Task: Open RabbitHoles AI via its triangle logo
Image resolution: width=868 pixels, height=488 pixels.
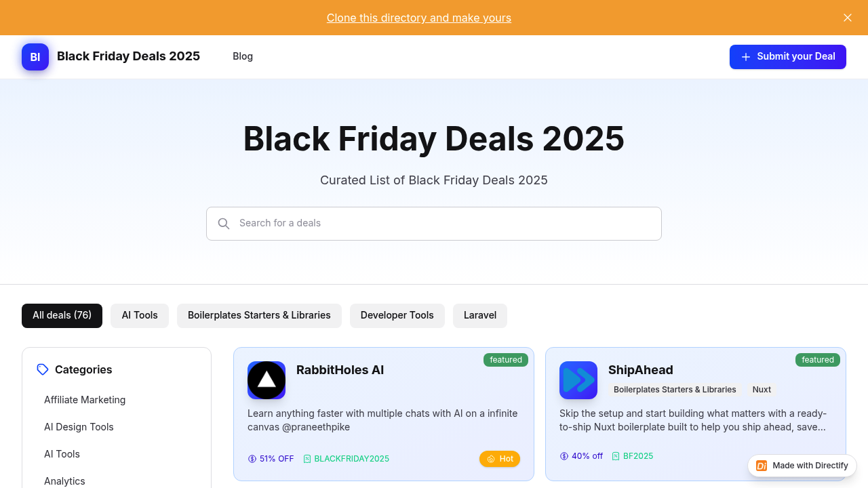Action: [x=266, y=380]
